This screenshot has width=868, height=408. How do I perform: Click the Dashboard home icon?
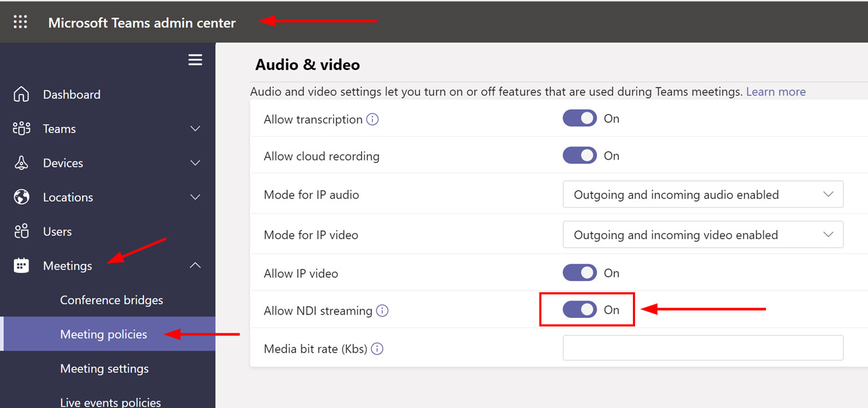[x=21, y=94]
